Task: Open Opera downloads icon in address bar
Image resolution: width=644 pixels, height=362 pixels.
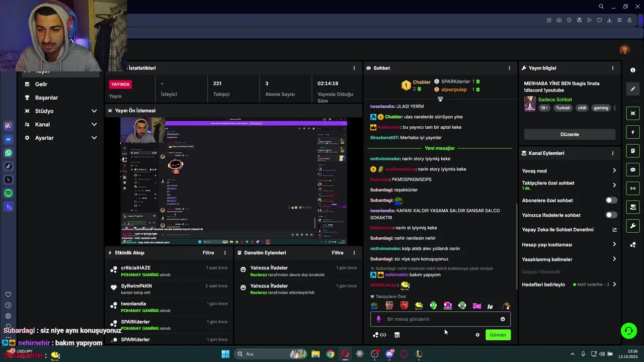Action: [x=609, y=20]
